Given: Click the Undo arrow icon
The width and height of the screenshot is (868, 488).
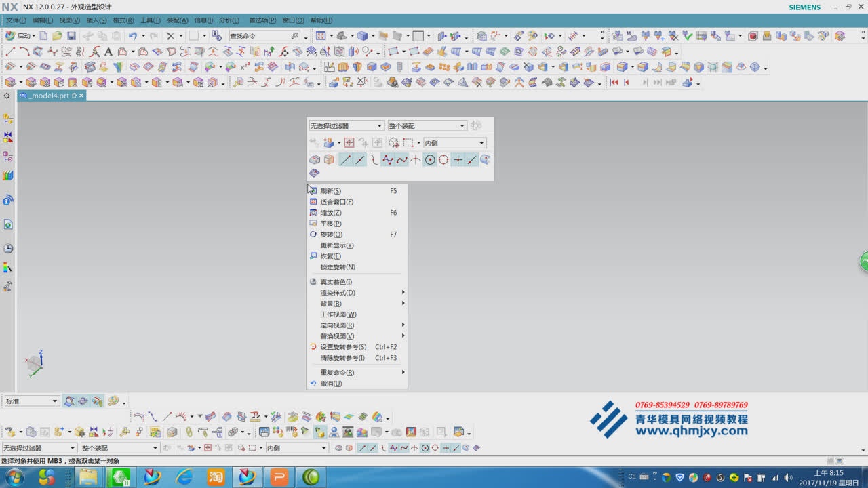Looking at the screenshot, I should [133, 36].
